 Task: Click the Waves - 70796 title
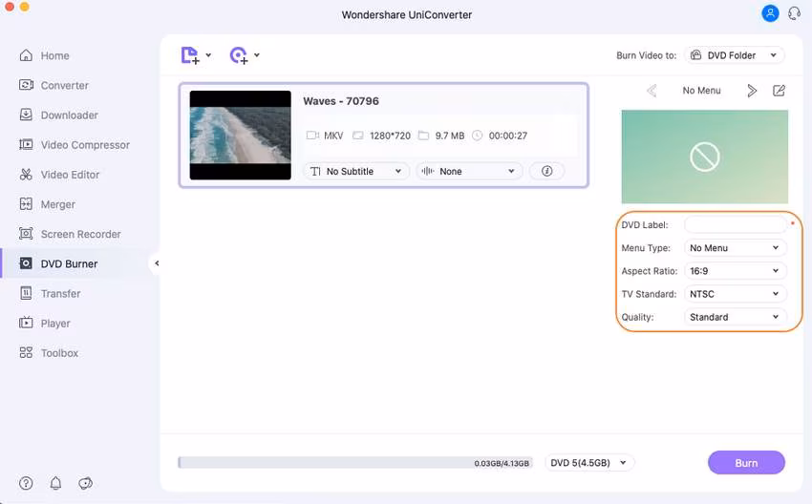click(341, 101)
